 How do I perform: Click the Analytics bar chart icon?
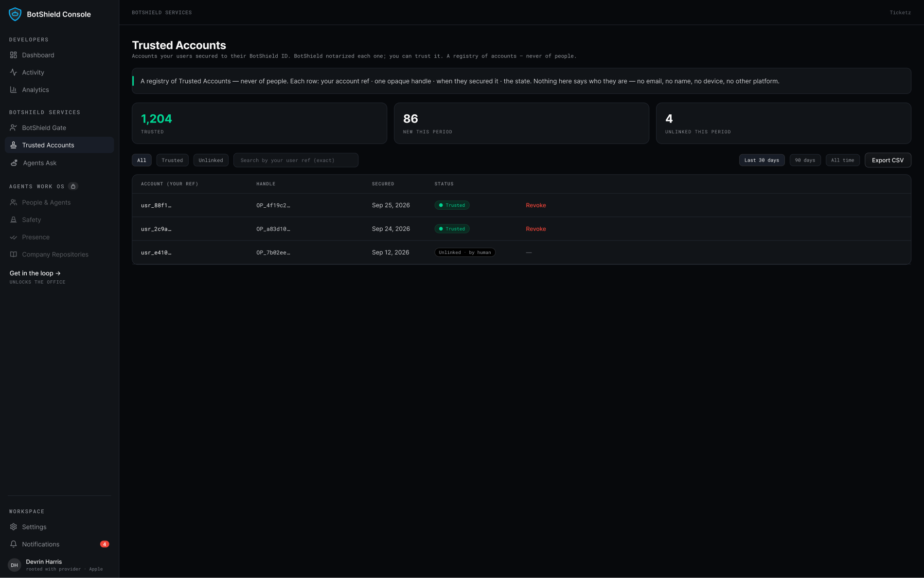tap(14, 90)
